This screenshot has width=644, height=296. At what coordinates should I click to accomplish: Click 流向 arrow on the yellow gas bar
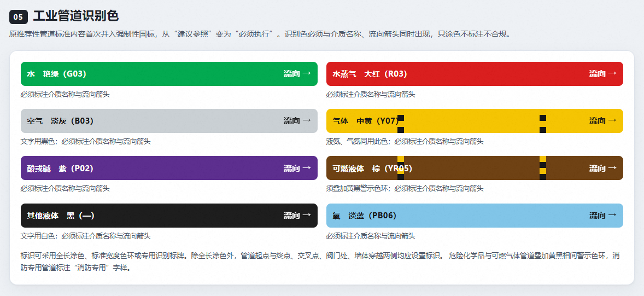tap(603, 121)
